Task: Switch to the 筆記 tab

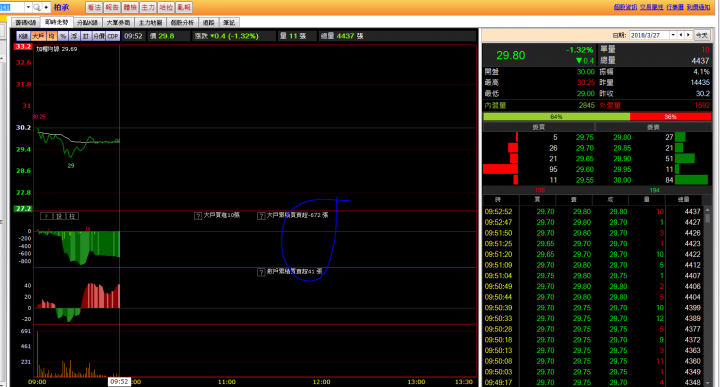Action: click(x=229, y=22)
